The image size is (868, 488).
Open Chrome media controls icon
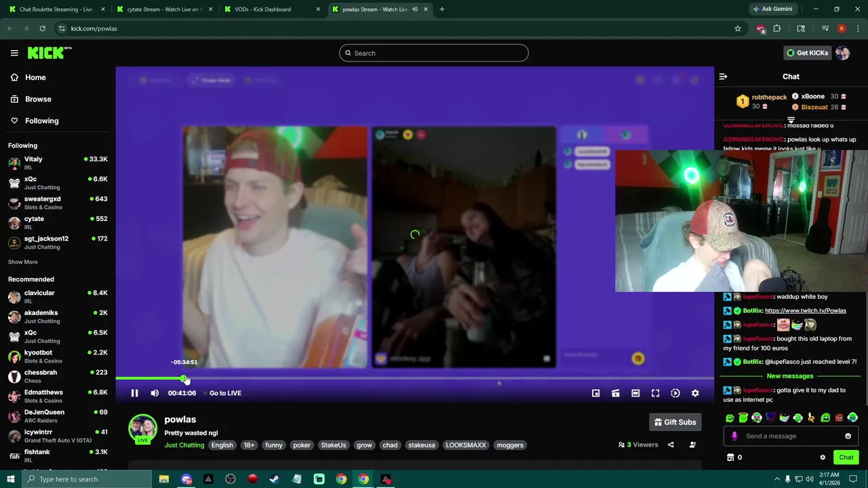coord(825,28)
